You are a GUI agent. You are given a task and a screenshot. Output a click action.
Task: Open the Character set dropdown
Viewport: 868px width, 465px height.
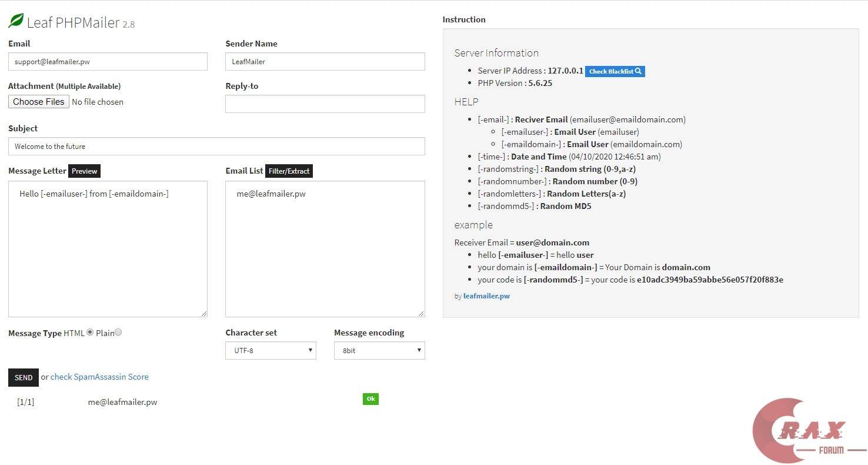pos(271,350)
